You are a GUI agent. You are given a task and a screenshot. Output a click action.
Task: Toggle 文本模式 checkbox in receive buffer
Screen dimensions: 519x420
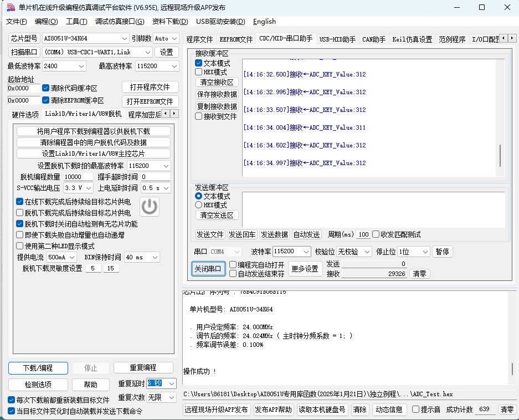click(x=199, y=63)
